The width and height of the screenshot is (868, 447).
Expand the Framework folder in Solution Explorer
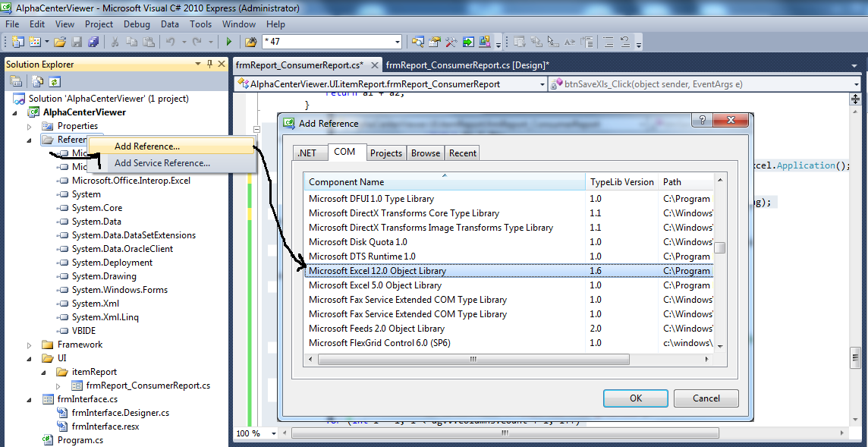30,344
